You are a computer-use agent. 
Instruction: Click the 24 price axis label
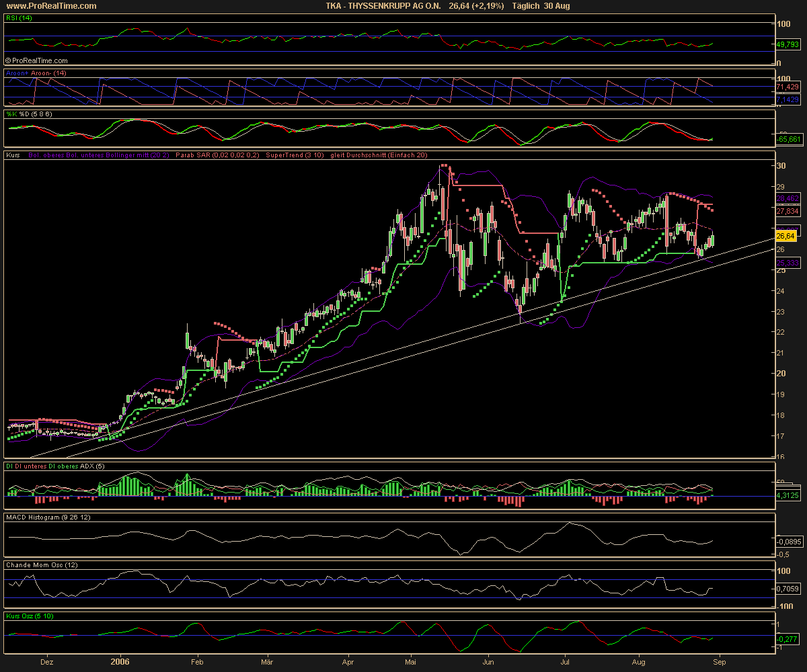[x=781, y=290]
